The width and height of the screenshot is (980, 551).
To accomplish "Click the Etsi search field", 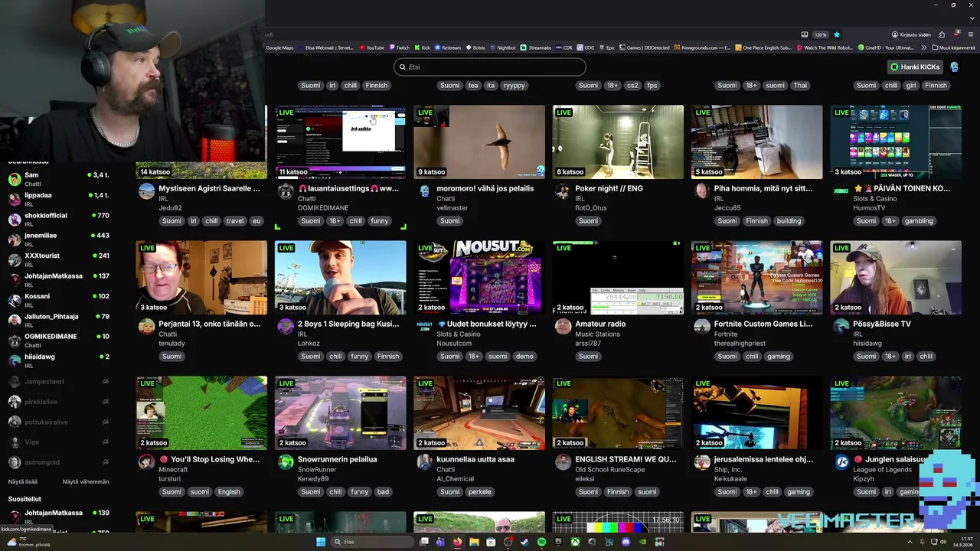I will [490, 67].
